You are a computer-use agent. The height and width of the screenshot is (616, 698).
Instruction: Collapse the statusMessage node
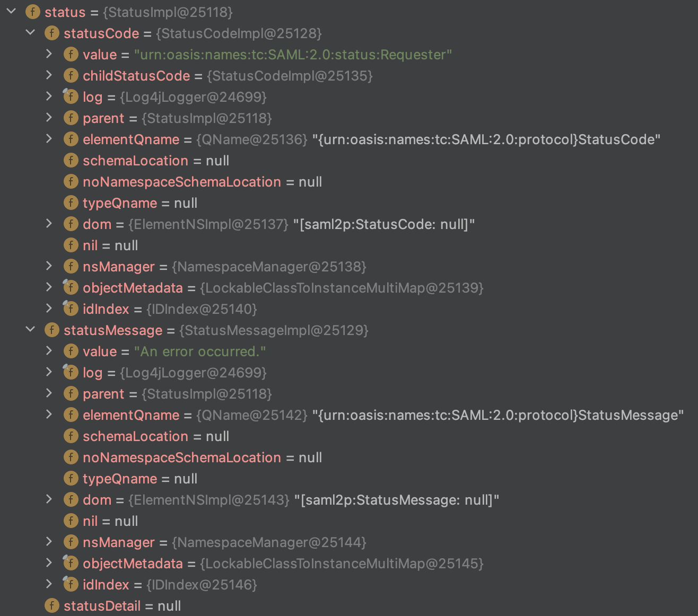tap(30, 329)
